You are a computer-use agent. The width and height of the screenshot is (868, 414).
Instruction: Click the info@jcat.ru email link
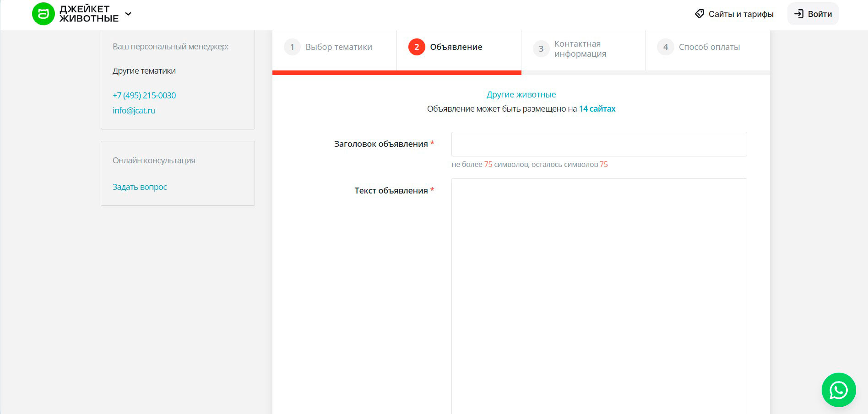[x=134, y=111]
